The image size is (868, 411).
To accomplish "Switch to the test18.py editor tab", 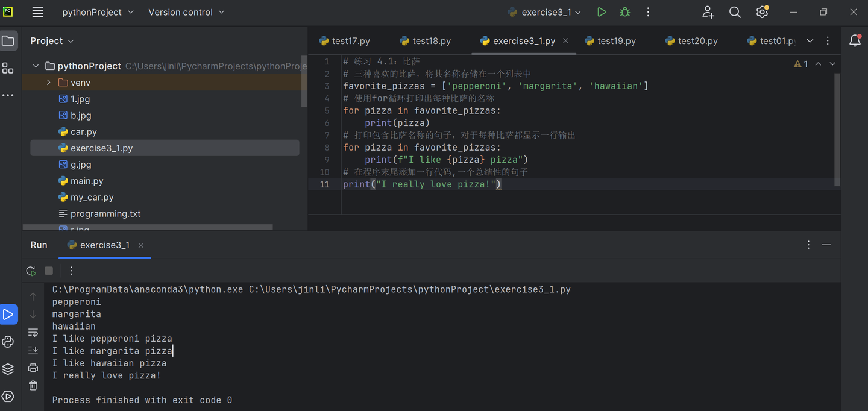I will [x=431, y=41].
